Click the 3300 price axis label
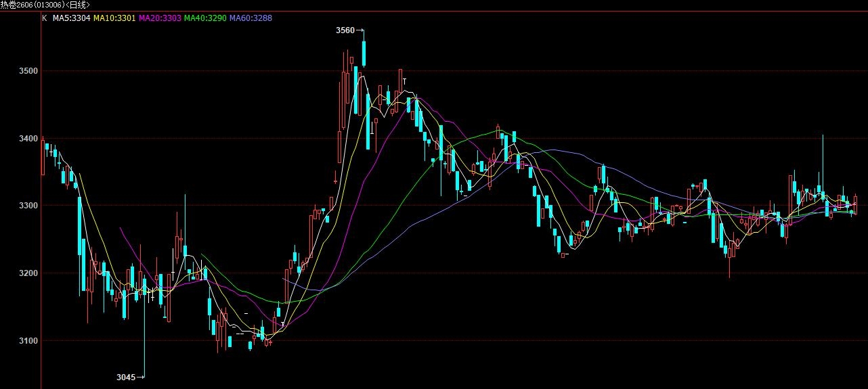 [27, 206]
